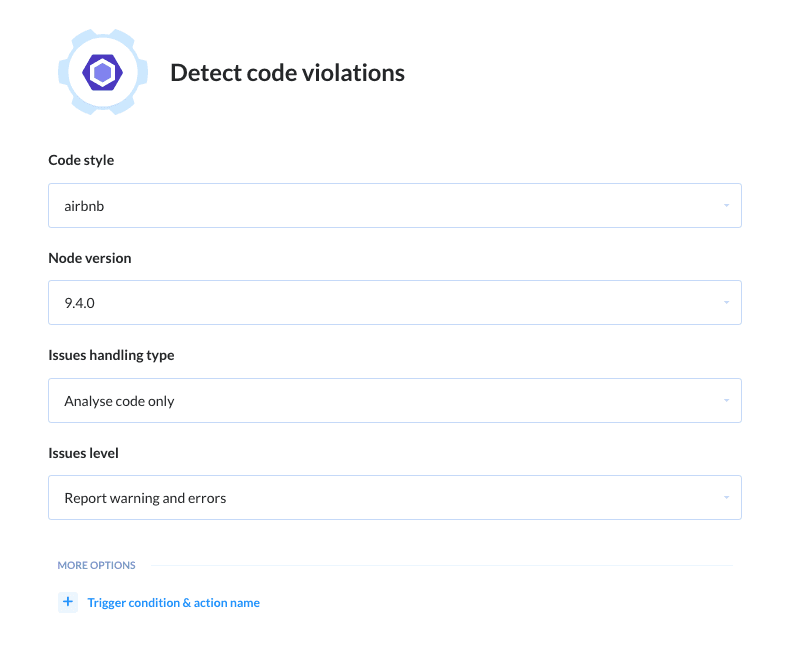792x660 pixels.
Task: Click the Detect code violations title
Action: [x=287, y=73]
